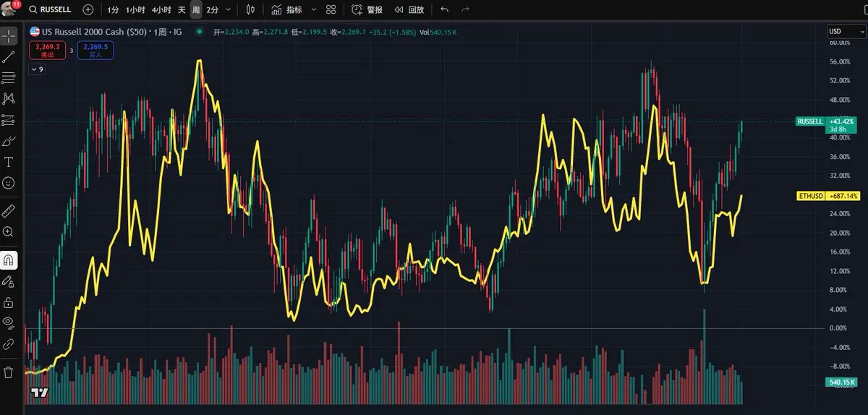This screenshot has height=415, width=868.
Task: Open the USD currency dropdown
Action: 845,31
